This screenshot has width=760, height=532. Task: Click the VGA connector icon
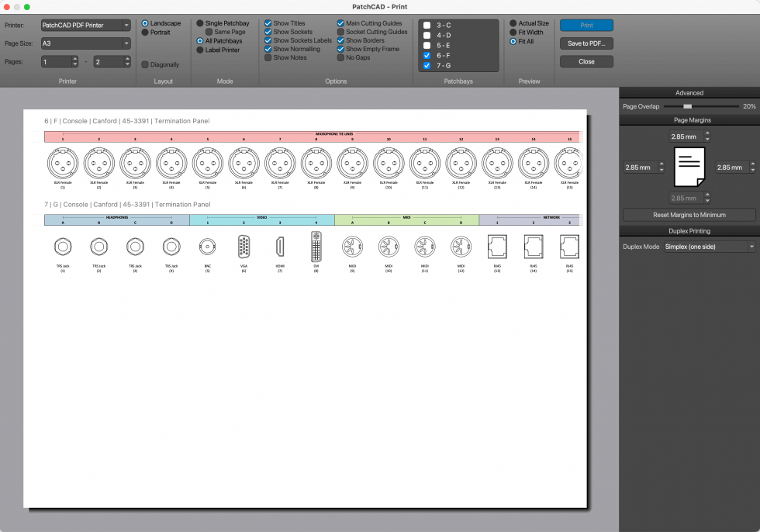[244, 247]
